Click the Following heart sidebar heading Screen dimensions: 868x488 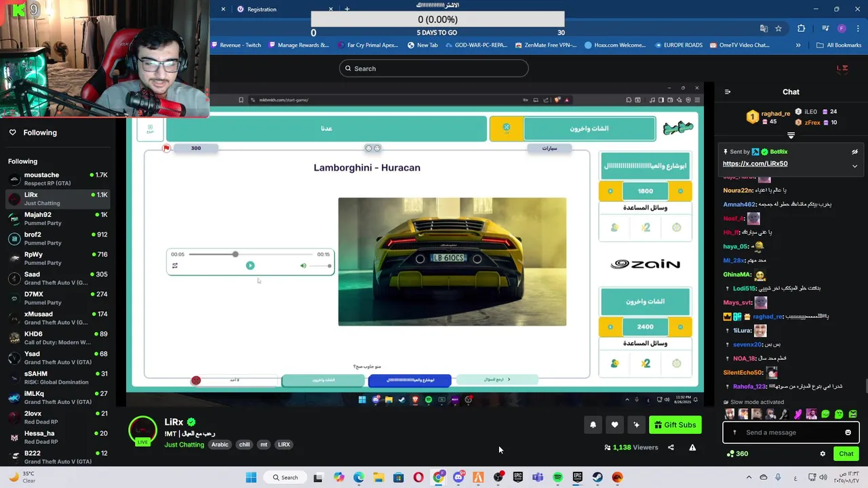click(33, 132)
